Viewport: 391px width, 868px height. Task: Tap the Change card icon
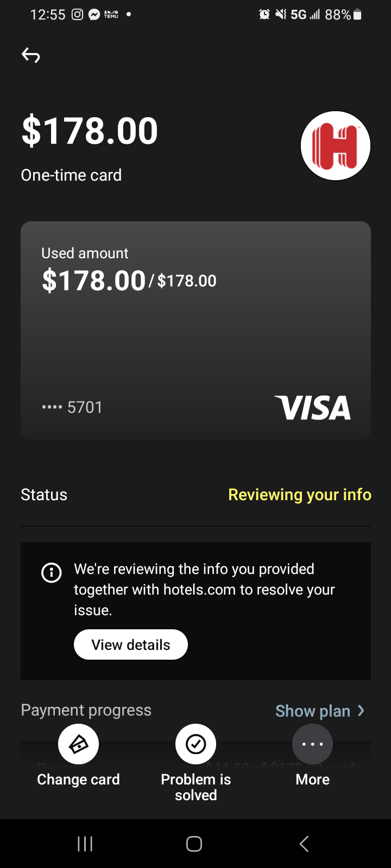[x=78, y=744]
